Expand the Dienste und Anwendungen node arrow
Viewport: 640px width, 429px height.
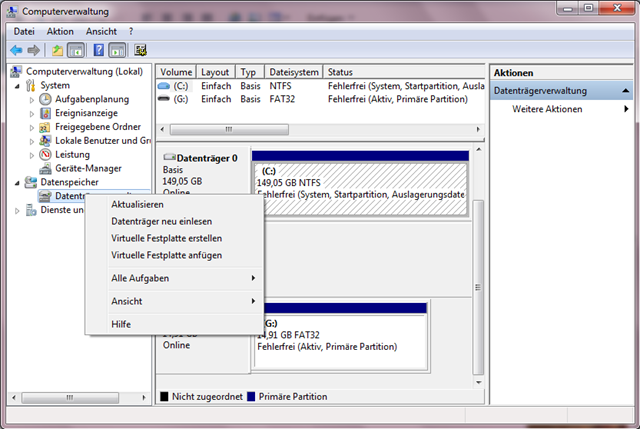click(17, 211)
